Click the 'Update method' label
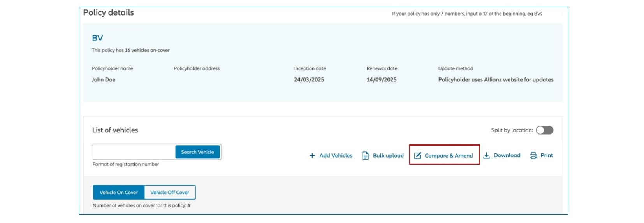This screenshot has height=223, width=644. pos(456,68)
